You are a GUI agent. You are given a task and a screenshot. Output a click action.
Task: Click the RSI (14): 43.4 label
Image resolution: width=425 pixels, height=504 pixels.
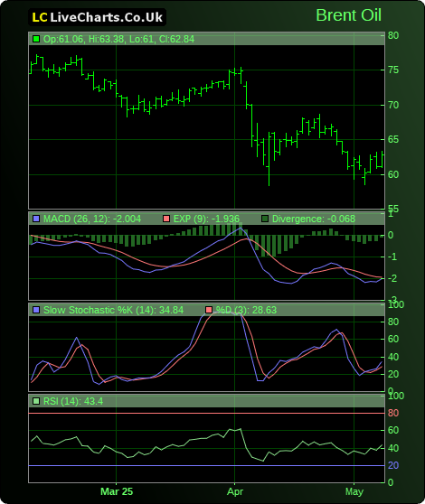click(x=73, y=401)
